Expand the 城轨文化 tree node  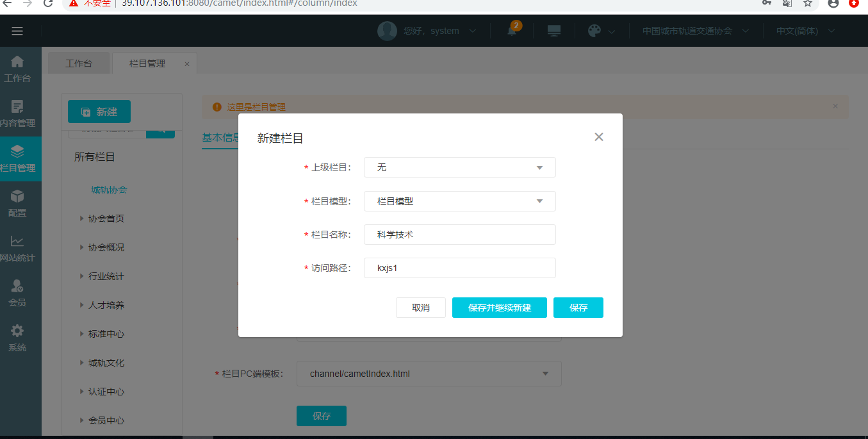coord(82,363)
